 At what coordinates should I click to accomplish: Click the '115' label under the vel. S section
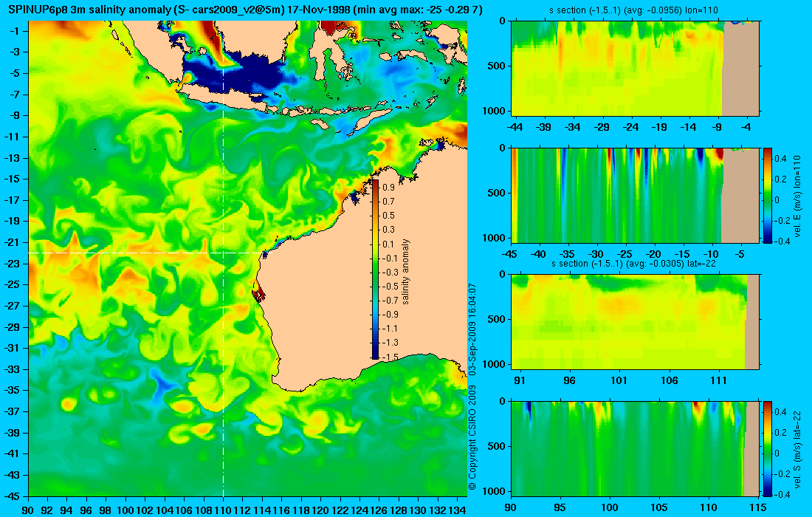tap(759, 507)
